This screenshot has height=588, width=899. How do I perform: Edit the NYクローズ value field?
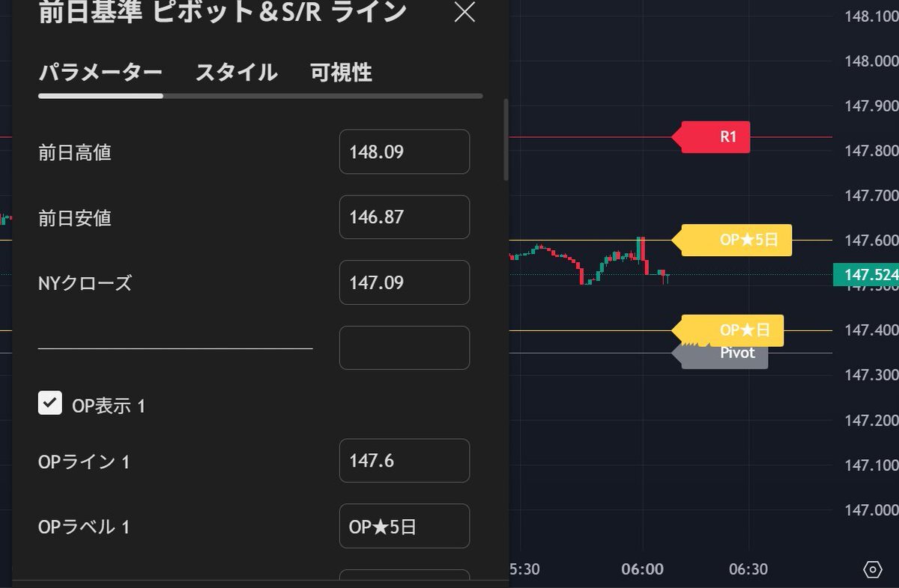(x=405, y=282)
